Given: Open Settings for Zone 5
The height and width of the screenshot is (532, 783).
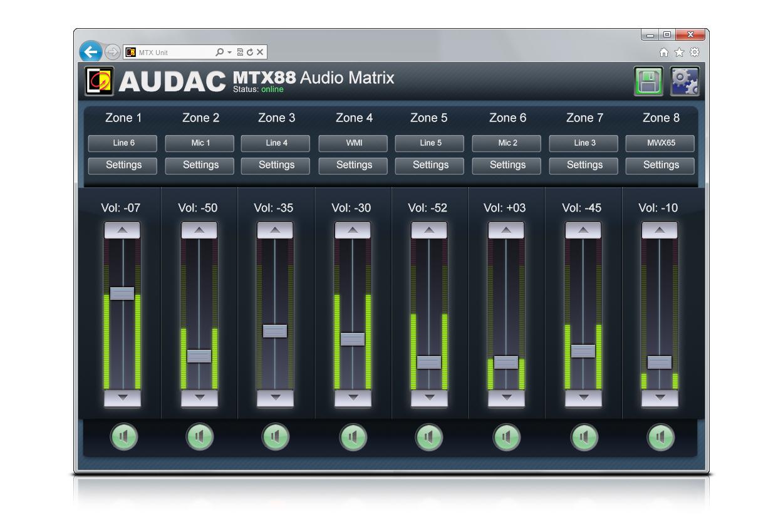Looking at the screenshot, I should pyautogui.click(x=430, y=165).
